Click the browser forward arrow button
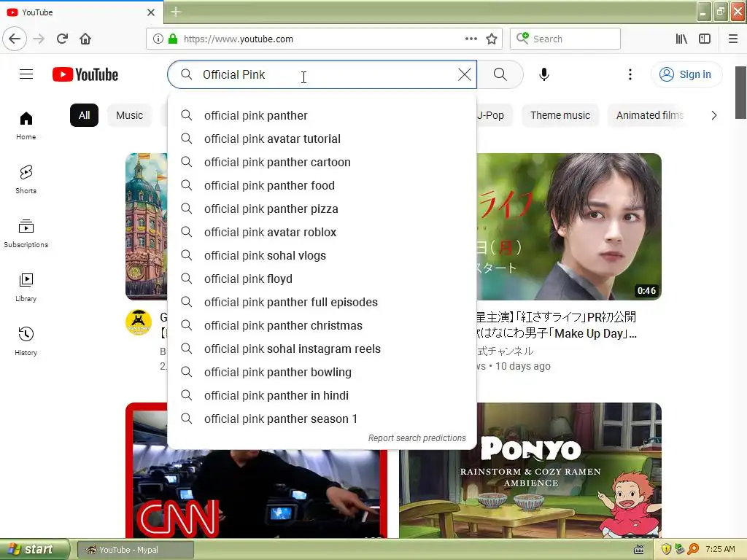This screenshot has width=747, height=560. pyautogui.click(x=39, y=39)
